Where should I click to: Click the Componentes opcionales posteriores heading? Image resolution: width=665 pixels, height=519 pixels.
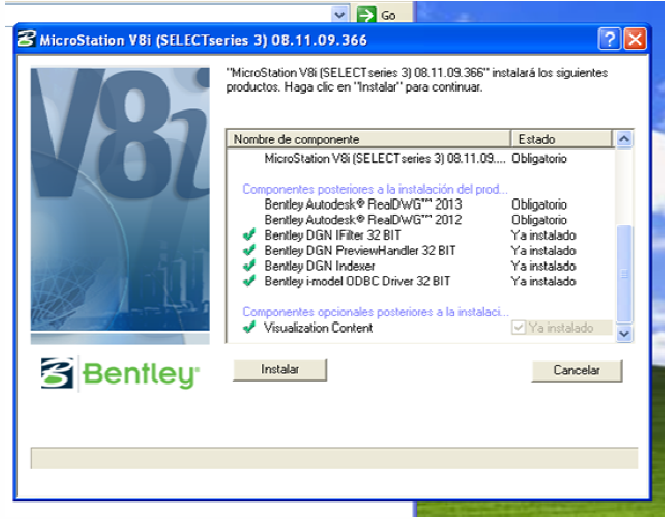coord(375,312)
